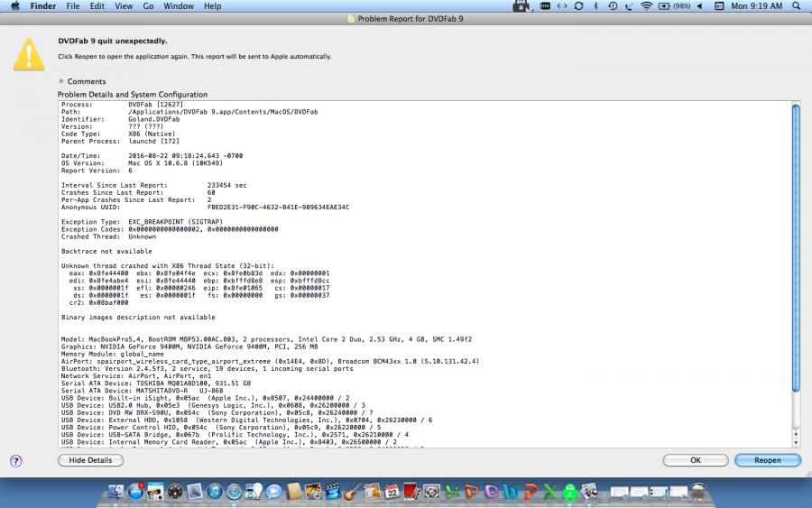Screen dimensions: 812x508
Task: Click the Mon 9:19 AM clock
Action: tap(757, 6)
